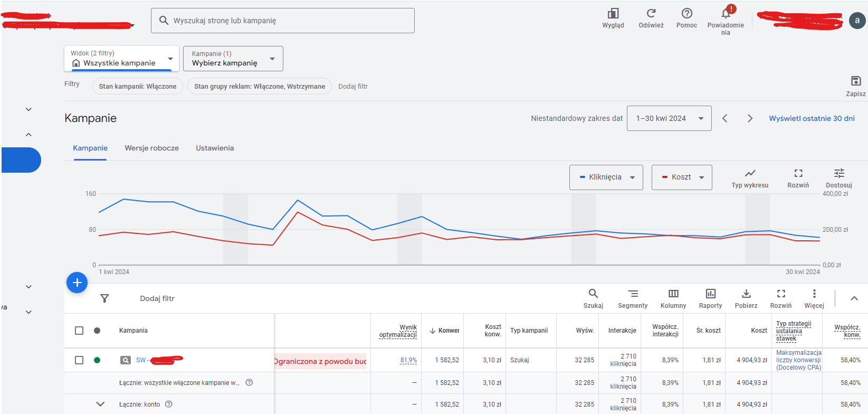
Task: Open Koszt metric dropdown
Action: coord(682,177)
